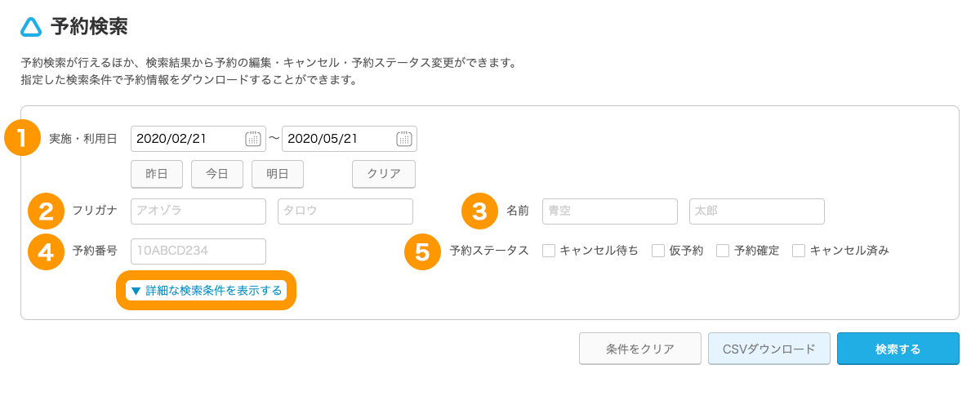Select the 名前 field showing 青空

[x=610, y=211]
